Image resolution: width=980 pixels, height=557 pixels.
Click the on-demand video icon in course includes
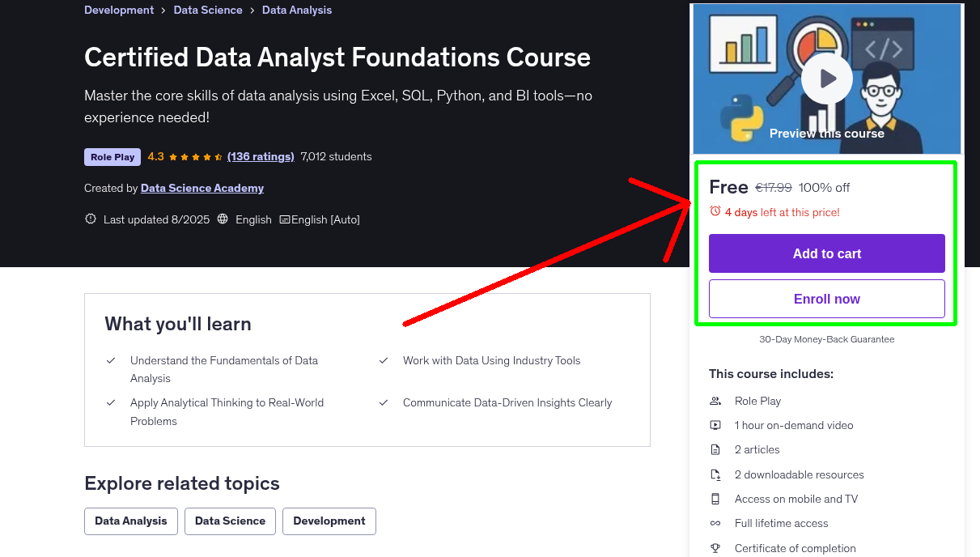pos(715,425)
